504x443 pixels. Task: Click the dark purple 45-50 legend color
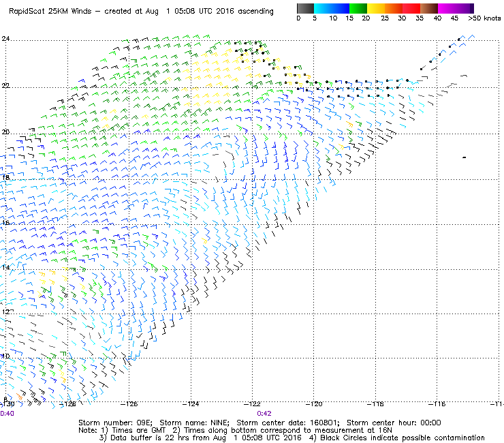point(464,8)
